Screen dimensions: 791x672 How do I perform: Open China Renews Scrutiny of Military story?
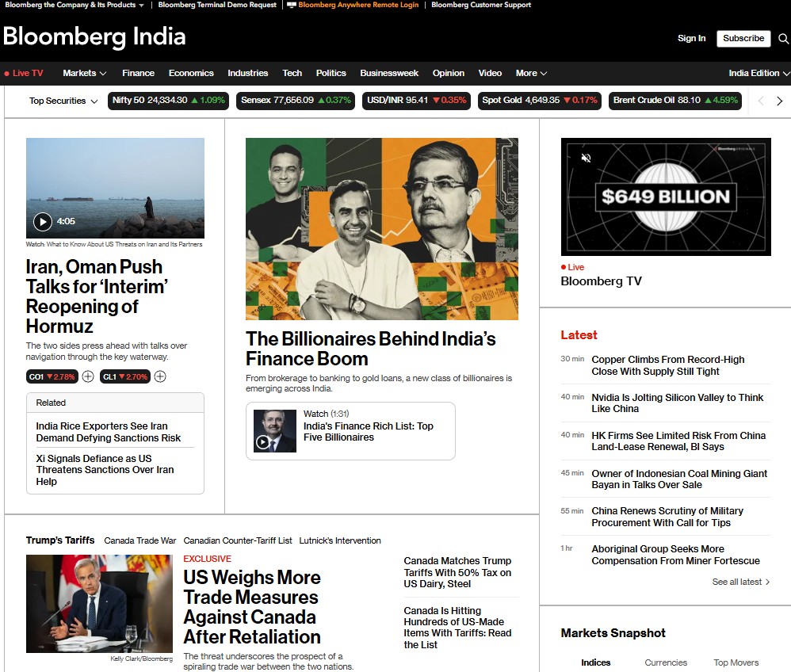click(667, 517)
